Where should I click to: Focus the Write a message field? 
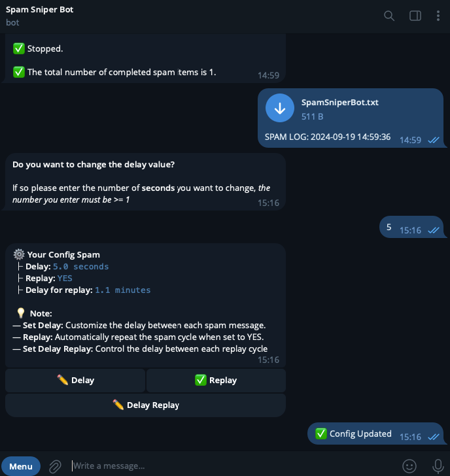(229, 466)
